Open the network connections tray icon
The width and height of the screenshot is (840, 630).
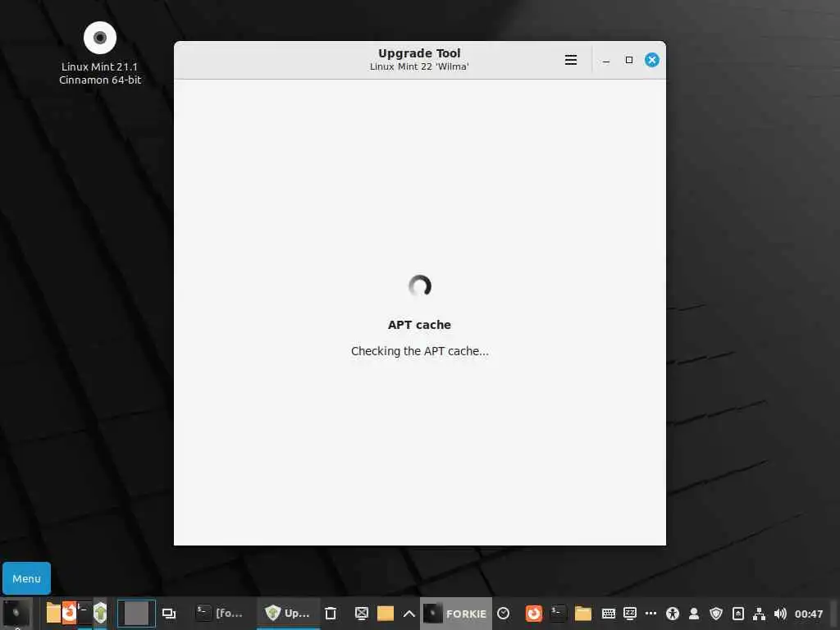(x=759, y=614)
